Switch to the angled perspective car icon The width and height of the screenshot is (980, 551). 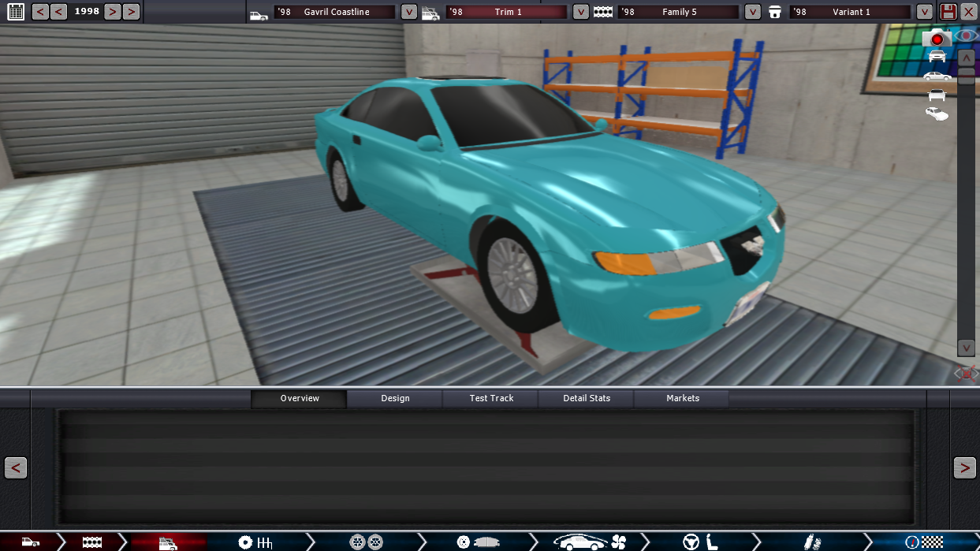[x=937, y=114]
